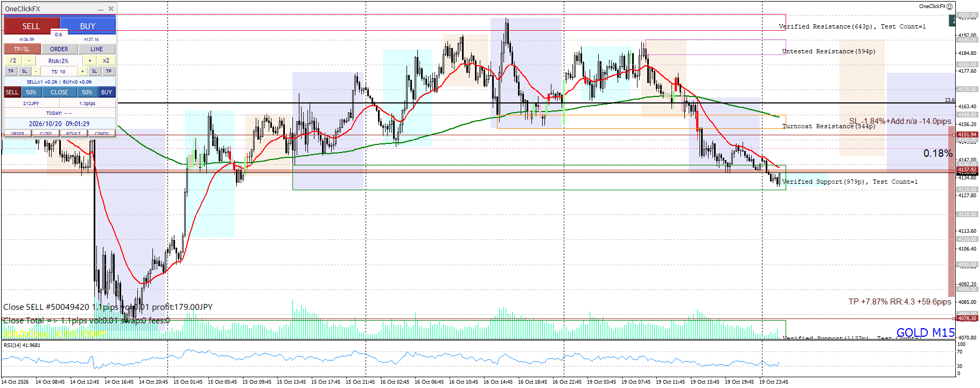Click the GOLD M15 symbol label
The height and width of the screenshot is (388, 980).
pyautogui.click(x=926, y=332)
